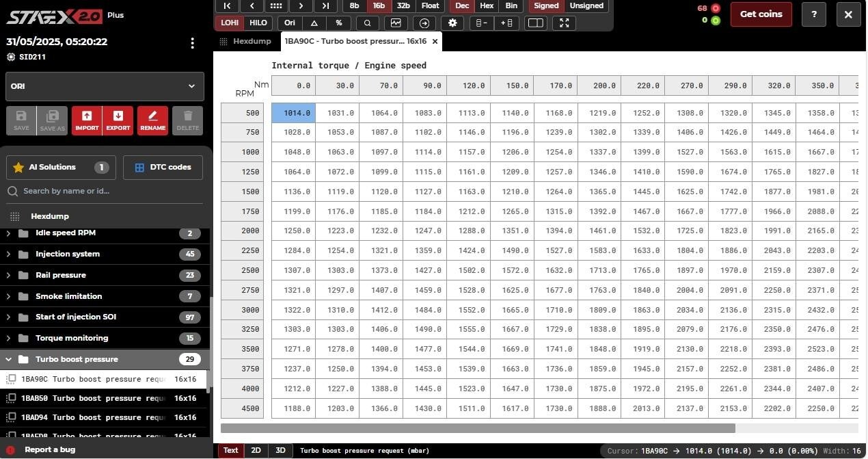Show percentage difference with % toggle
This screenshot has width=868, height=459.
pos(338,23)
